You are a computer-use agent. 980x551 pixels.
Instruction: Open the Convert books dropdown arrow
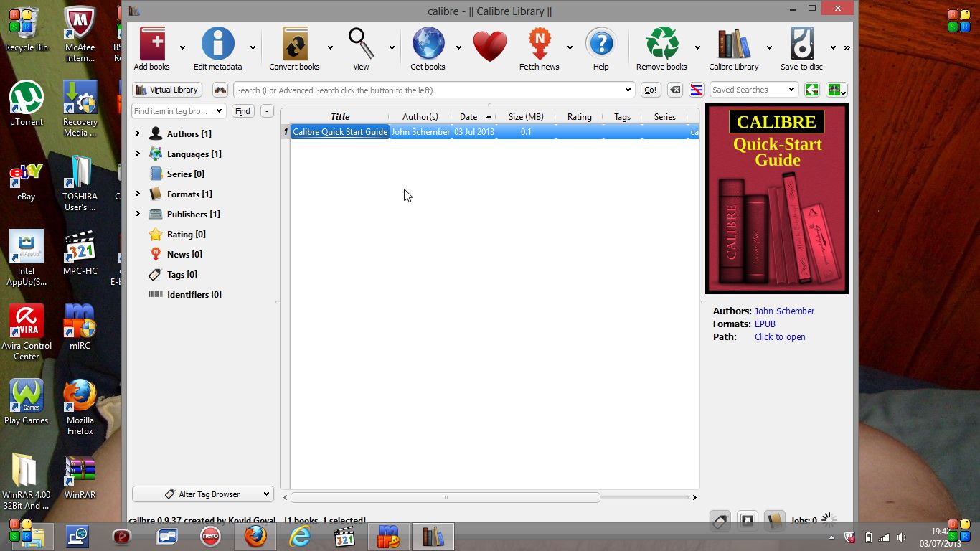[330, 47]
